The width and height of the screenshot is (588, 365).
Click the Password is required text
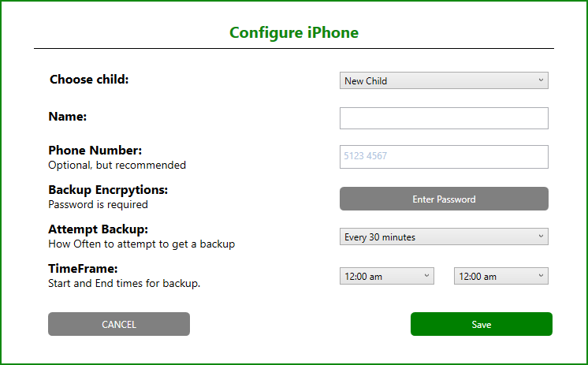(x=98, y=204)
